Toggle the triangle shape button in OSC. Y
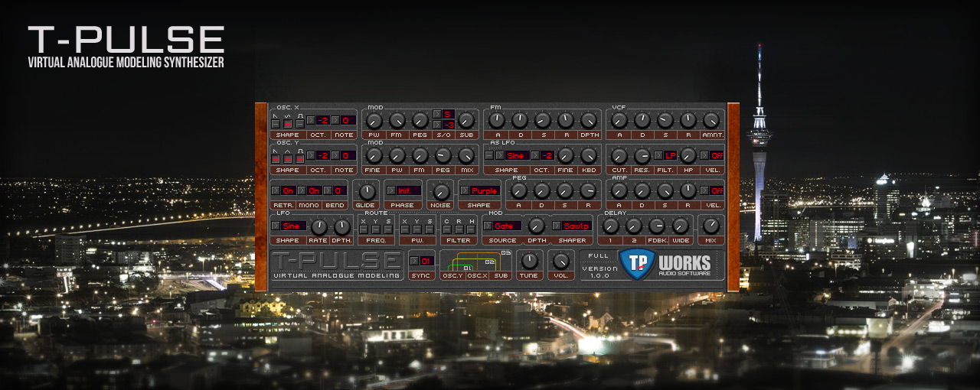 pos(289,159)
